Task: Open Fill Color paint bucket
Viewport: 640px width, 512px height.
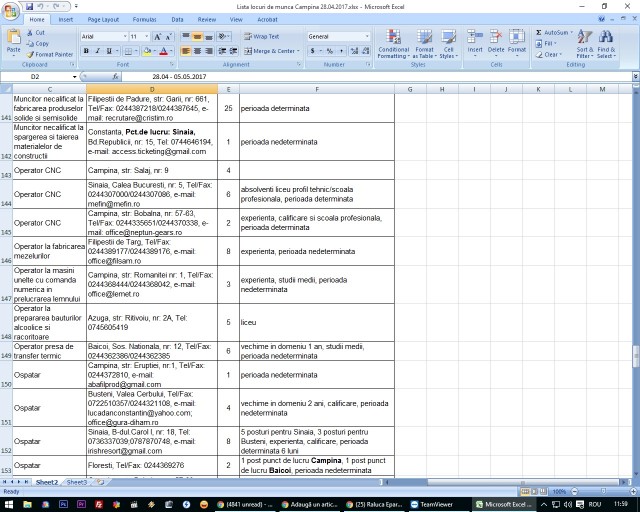Action: coord(147,51)
